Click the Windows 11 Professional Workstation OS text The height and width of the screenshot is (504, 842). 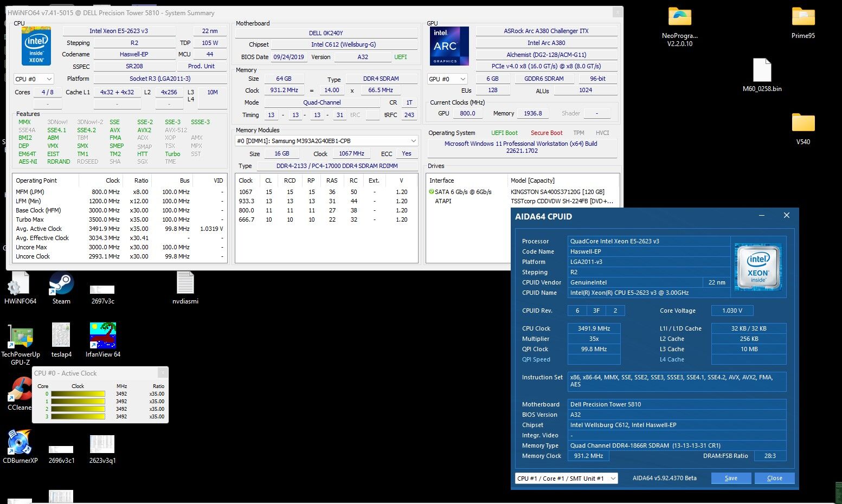pos(521,147)
